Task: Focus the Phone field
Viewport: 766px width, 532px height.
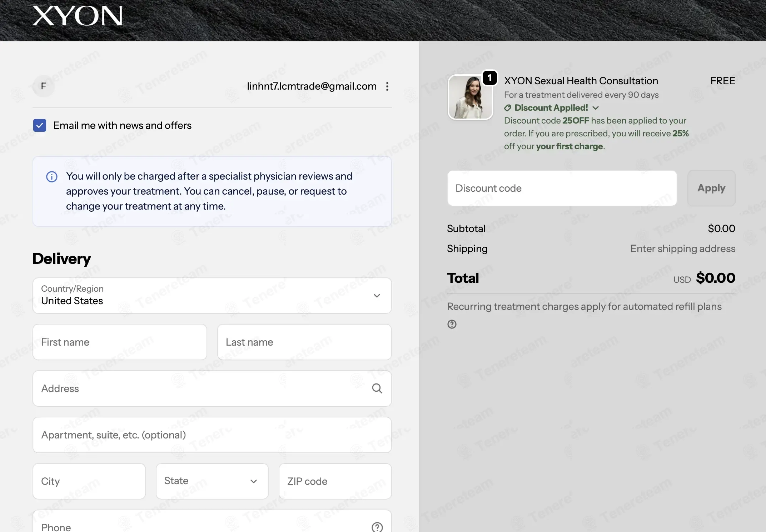Action: click(212, 521)
